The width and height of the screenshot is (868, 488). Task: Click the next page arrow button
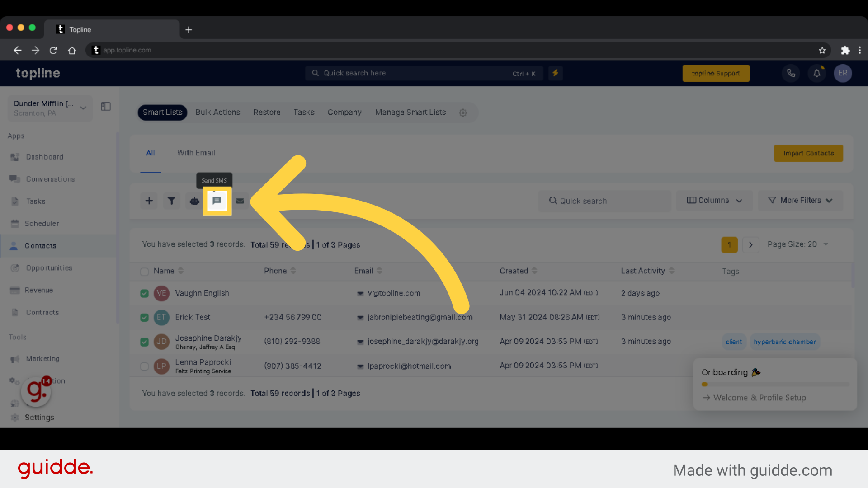(750, 244)
